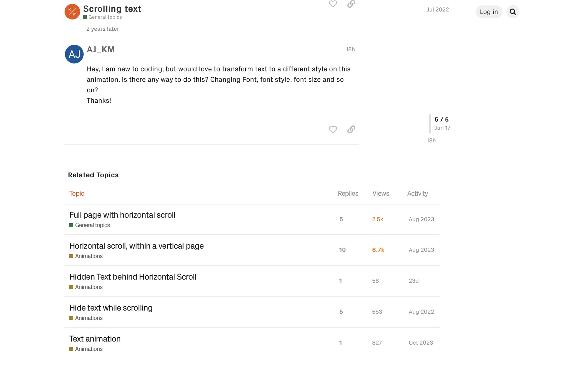The width and height of the screenshot is (588, 368).
Task: Open AJ_KM username profile link
Action: 100,49
